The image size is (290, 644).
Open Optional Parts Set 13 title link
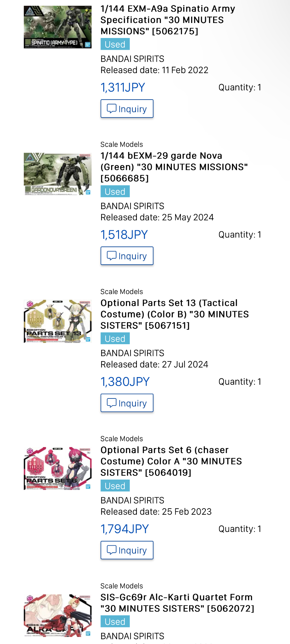pos(175,314)
